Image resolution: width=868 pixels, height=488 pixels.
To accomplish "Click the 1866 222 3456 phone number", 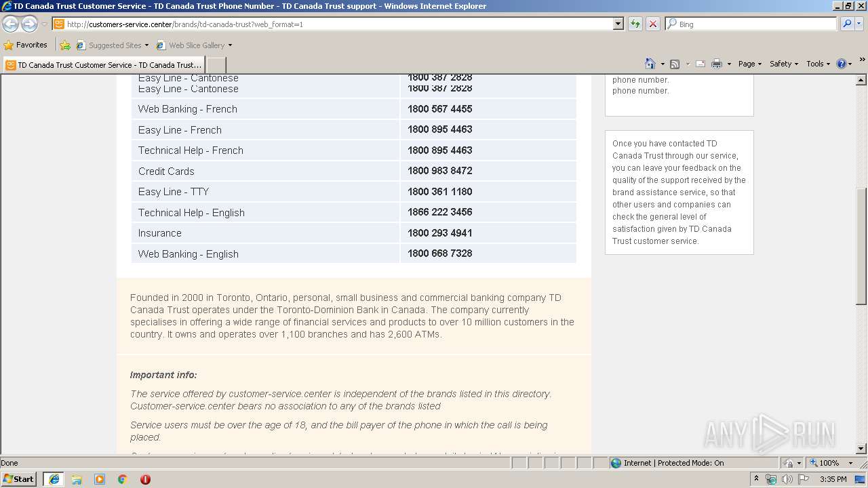I will (439, 212).
